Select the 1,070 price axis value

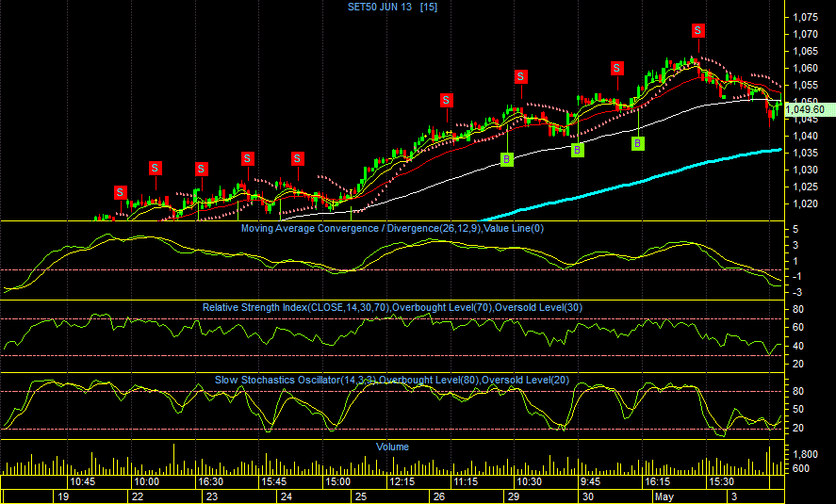pos(805,34)
